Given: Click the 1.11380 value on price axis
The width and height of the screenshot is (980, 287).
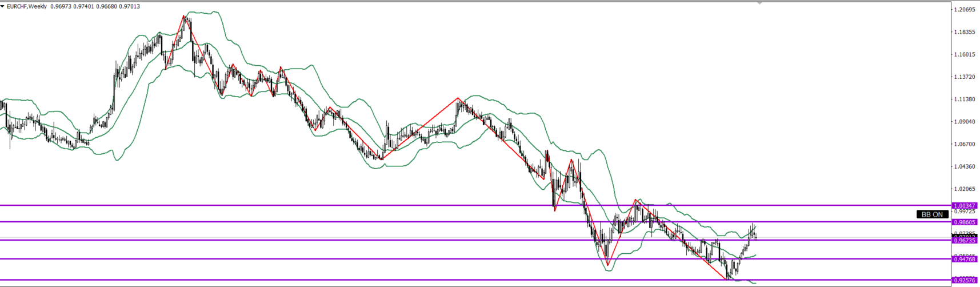Looking at the screenshot, I should [x=965, y=99].
